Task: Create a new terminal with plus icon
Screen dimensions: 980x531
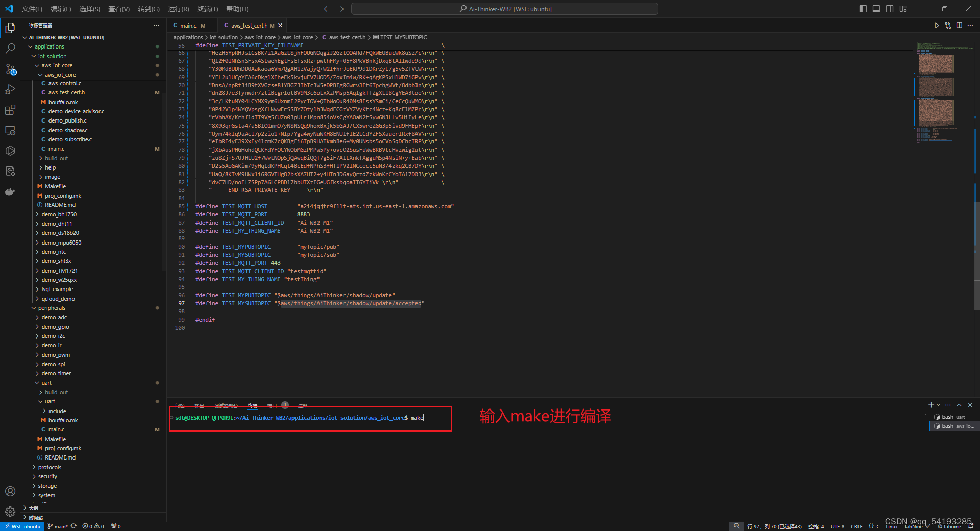Action: pos(931,405)
